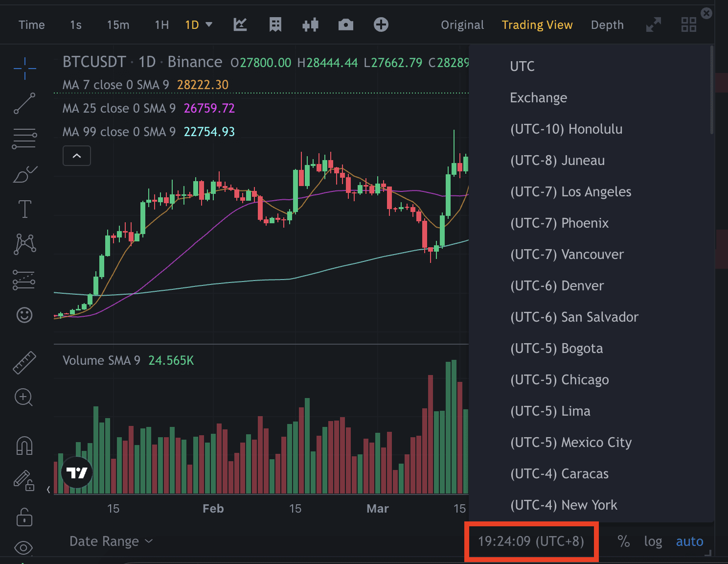Open the Date Range dropdown
The width and height of the screenshot is (728, 564).
click(111, 541)
